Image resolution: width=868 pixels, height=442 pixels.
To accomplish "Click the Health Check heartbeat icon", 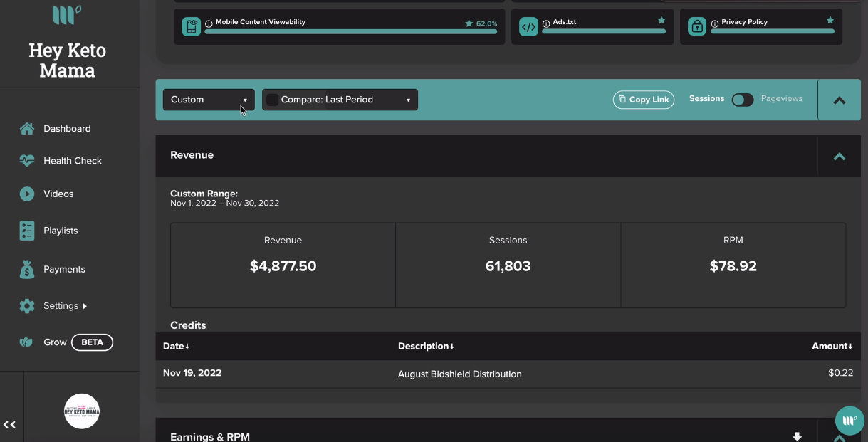I will (x=27, y=161).
